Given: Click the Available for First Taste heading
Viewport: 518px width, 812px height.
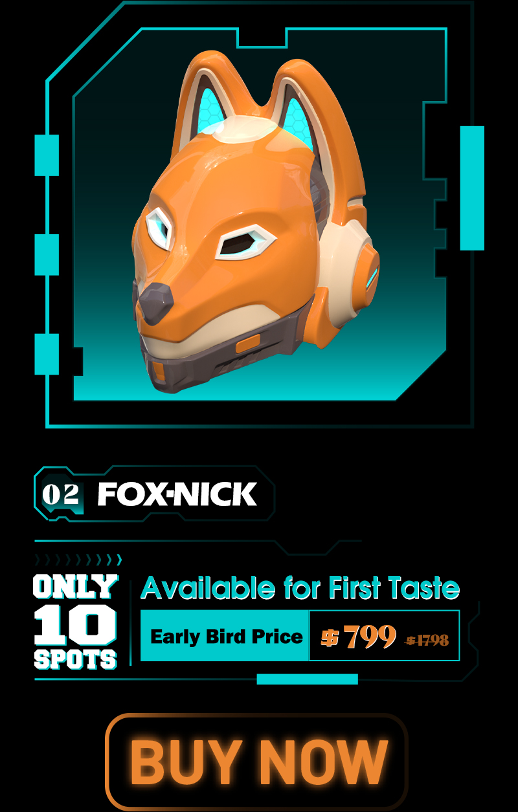Looking at the screenshot, I should click(x=300, y=587).
